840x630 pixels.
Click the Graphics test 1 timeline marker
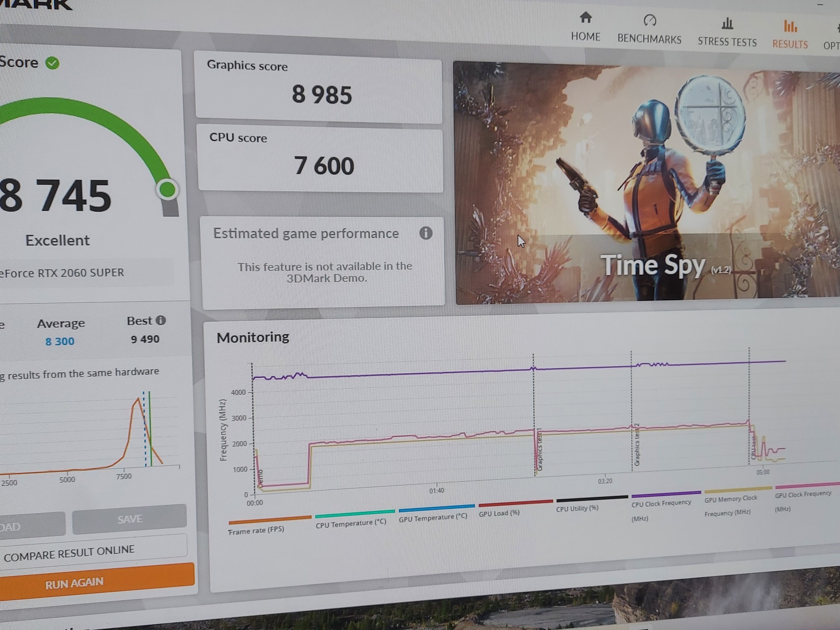pyautogui.click(x=539, y=450)
